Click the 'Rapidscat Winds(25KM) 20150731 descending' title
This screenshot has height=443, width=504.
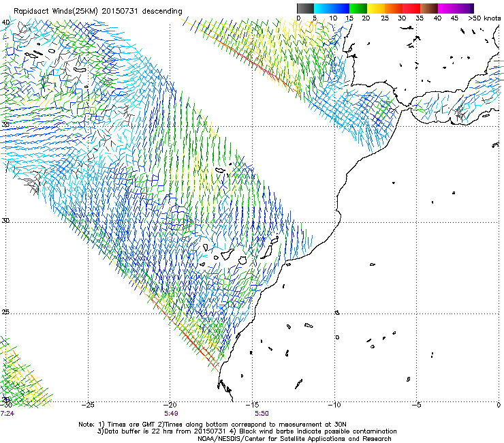(x=97, y=12)
